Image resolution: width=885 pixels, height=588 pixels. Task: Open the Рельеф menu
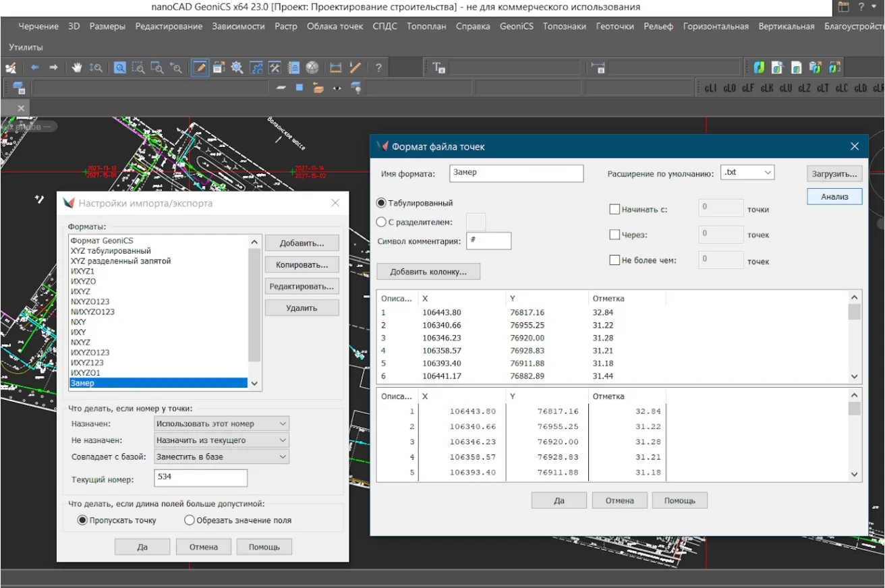click(x=658, y=26)
